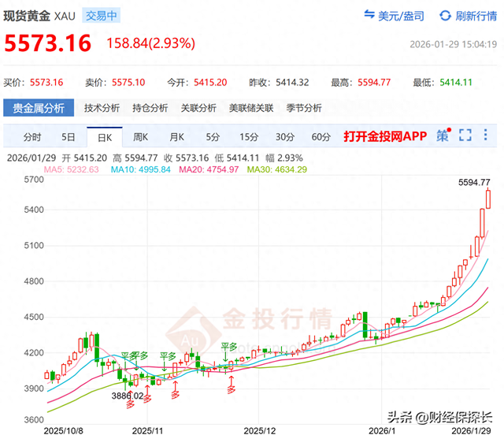Click the change value 158.84(2.93%)
This screenshot has width=504, height=435.
coord(150,43)
